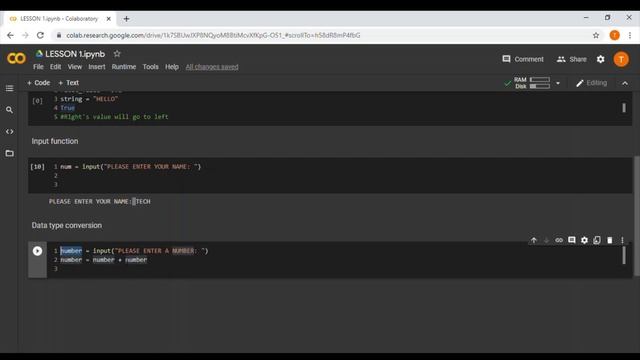Image resolution: width=640 pixels, height=360 pixels.
Task: Add a new Text cell
Action: (69, 83)
